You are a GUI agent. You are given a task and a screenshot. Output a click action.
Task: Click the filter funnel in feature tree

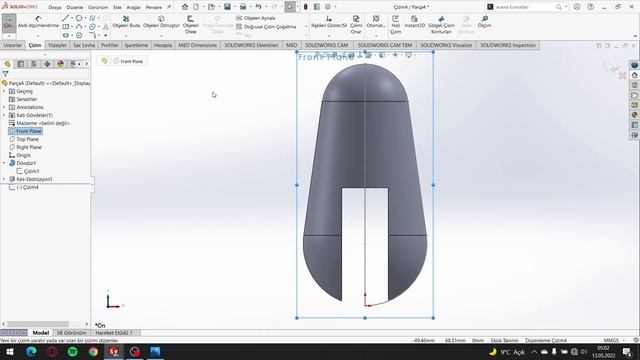5,74
